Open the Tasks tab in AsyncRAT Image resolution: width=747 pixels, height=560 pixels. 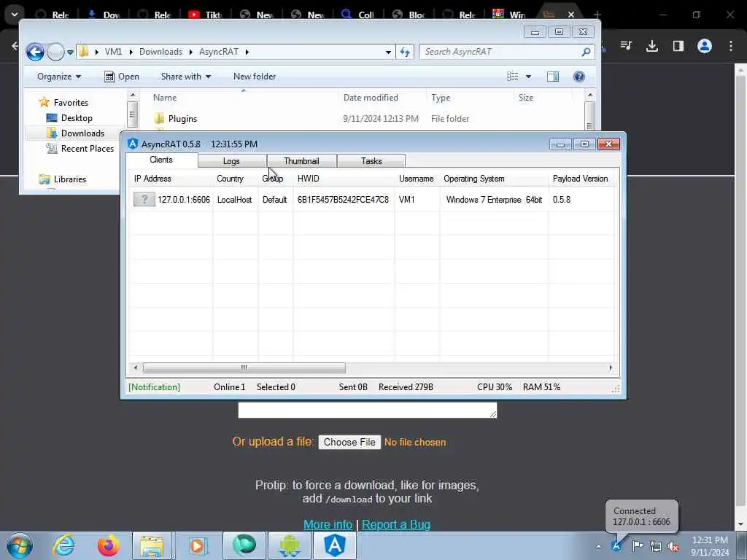[371, 161]
